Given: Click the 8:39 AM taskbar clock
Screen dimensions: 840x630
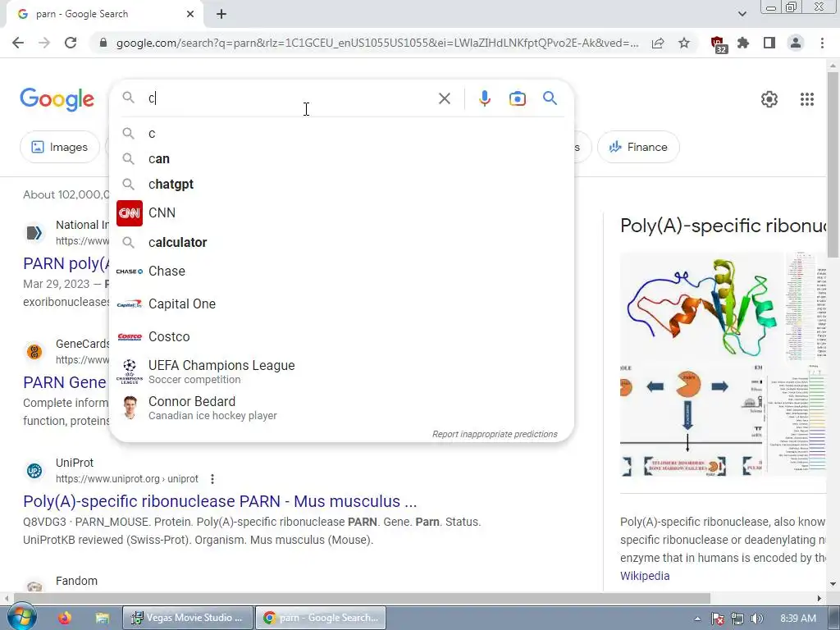Looking at the screenshot, I should click(798, 619).
